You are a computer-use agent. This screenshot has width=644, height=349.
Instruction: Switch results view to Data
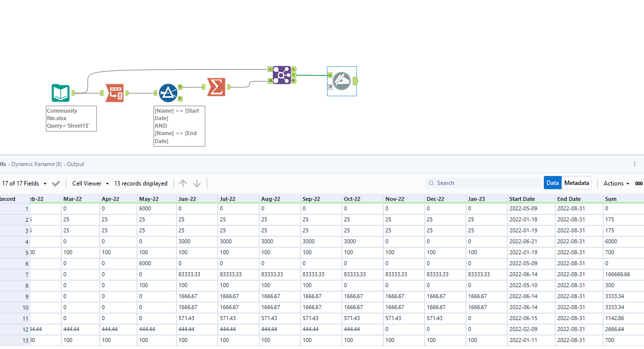552,183
